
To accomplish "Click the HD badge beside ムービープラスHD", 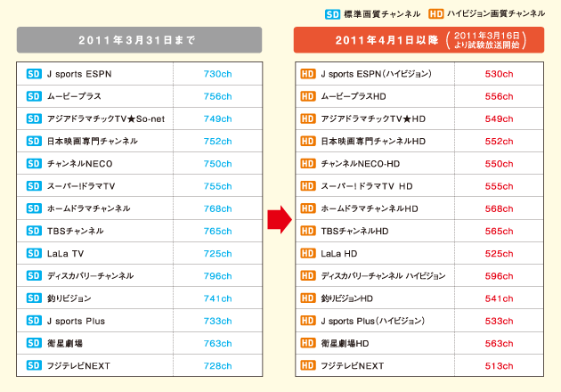I will [308, 96].
